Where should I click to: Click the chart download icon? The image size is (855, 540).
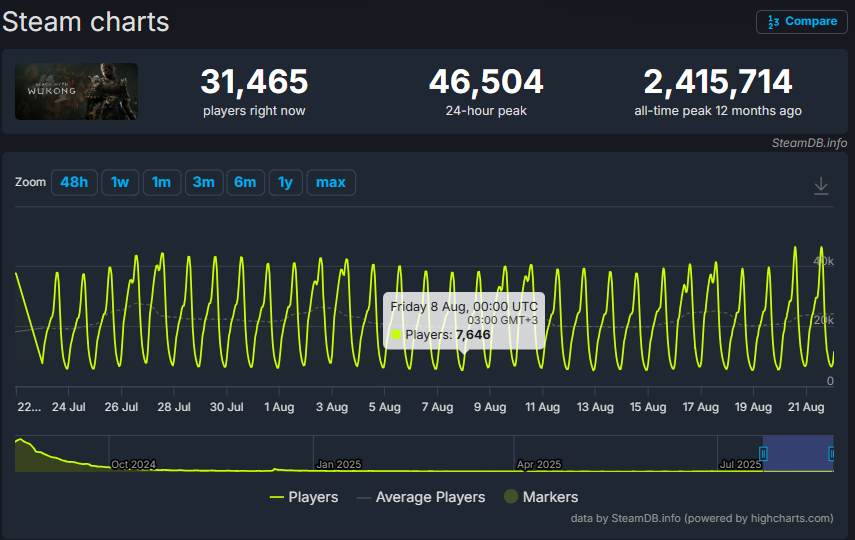pyautogui.click(x=821, y=186)
